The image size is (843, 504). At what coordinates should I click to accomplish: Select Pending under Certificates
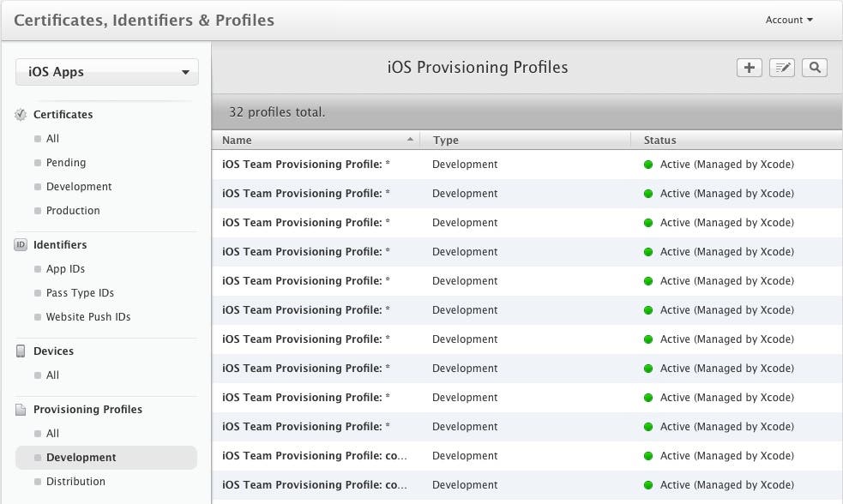click(66, 163)
